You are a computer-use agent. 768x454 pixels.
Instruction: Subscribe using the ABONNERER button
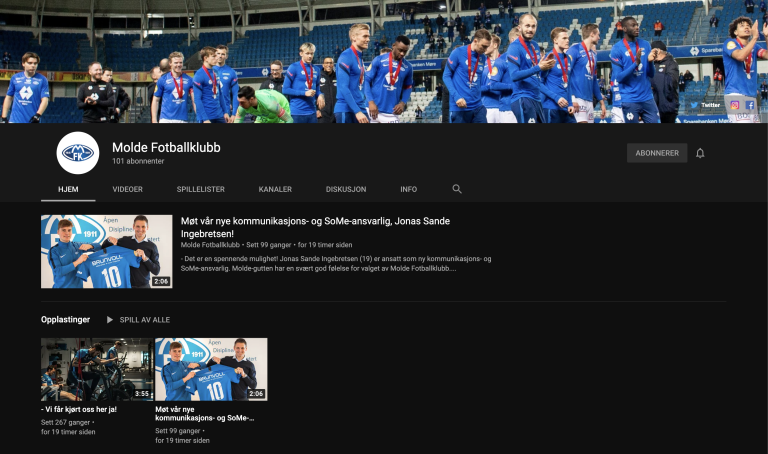(657, 153)
